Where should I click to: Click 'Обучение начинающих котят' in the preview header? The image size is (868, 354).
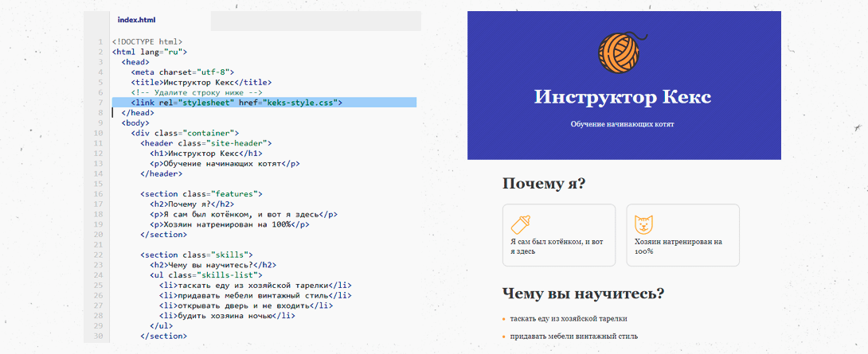click(623, 124)
